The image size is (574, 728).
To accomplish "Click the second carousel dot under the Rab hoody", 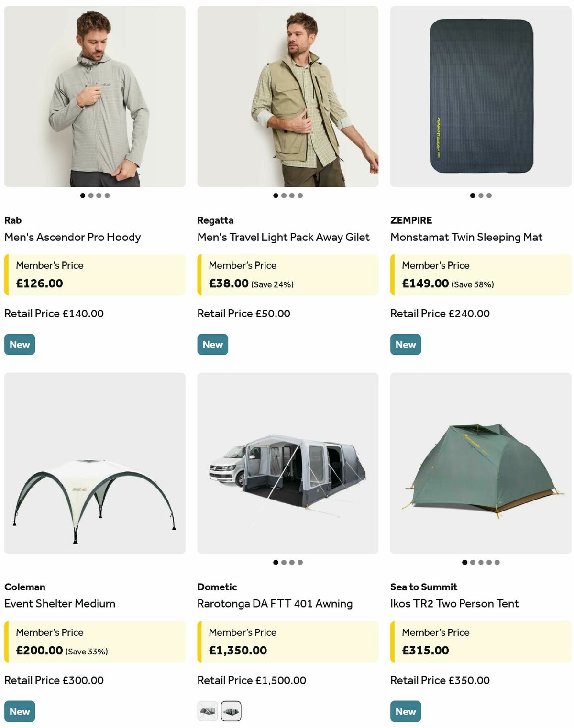I will 92,195.
